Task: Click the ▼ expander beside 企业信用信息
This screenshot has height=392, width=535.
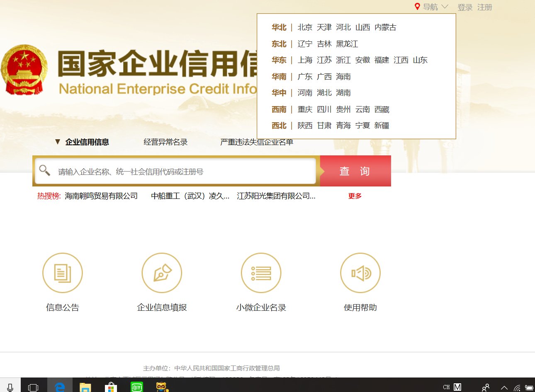Action: coord(58,142)
